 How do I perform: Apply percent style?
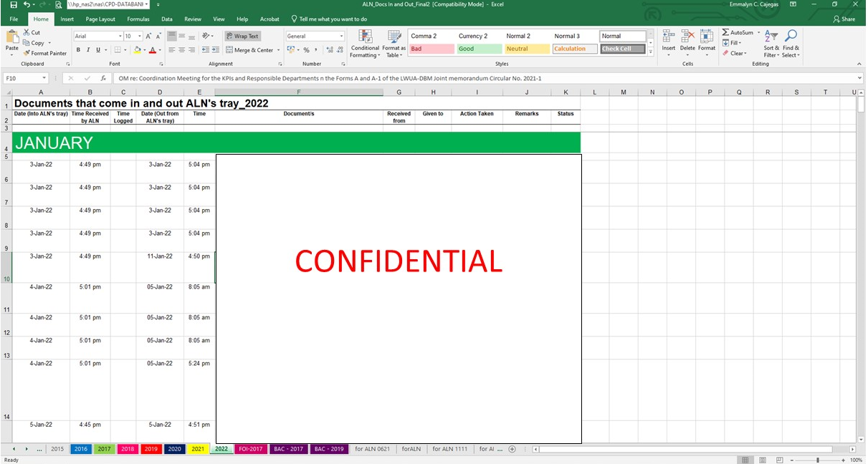[306, 50]
